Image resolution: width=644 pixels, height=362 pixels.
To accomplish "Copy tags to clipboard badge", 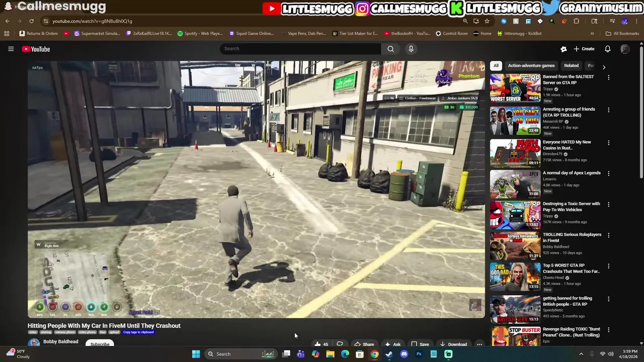I will click(138, 332).
